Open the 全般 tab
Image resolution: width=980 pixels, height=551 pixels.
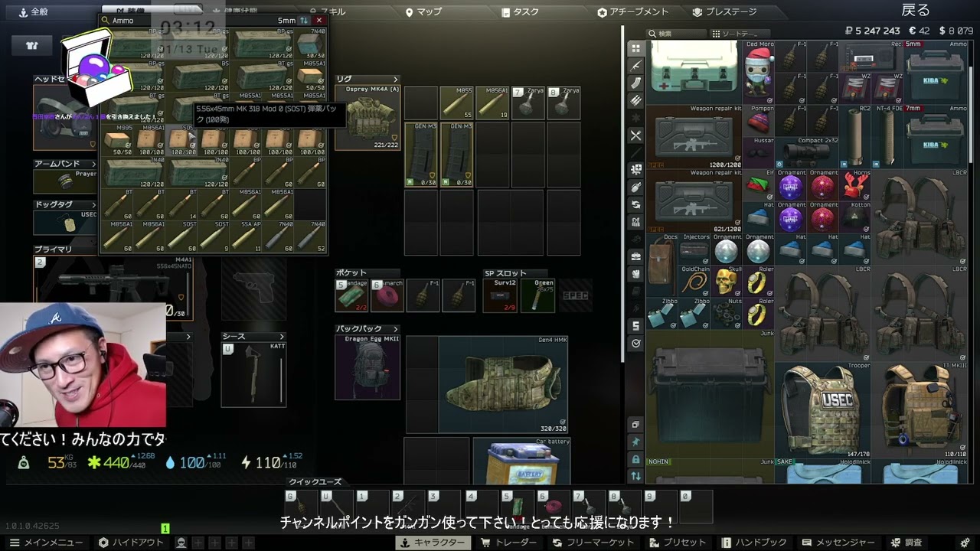tap(34, 11)
